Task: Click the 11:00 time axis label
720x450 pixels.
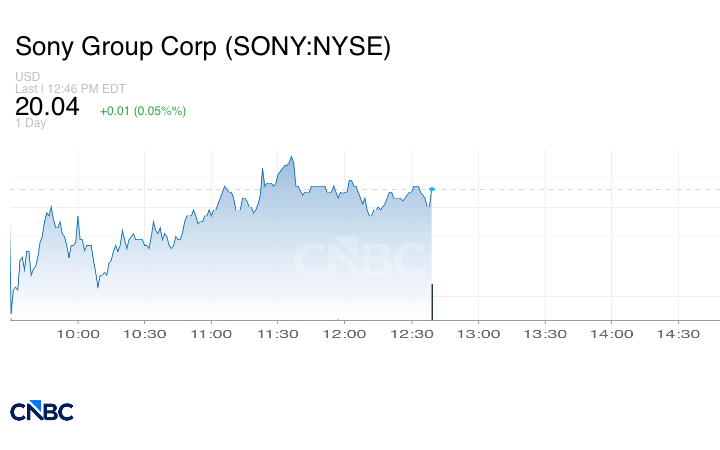Action: tap(212, 334)
